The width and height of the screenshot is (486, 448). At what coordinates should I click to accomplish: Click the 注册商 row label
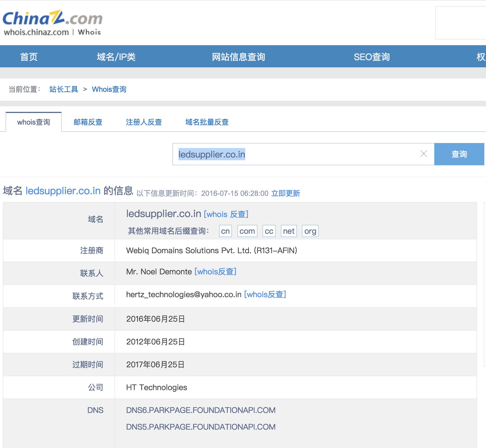[91, 250]
